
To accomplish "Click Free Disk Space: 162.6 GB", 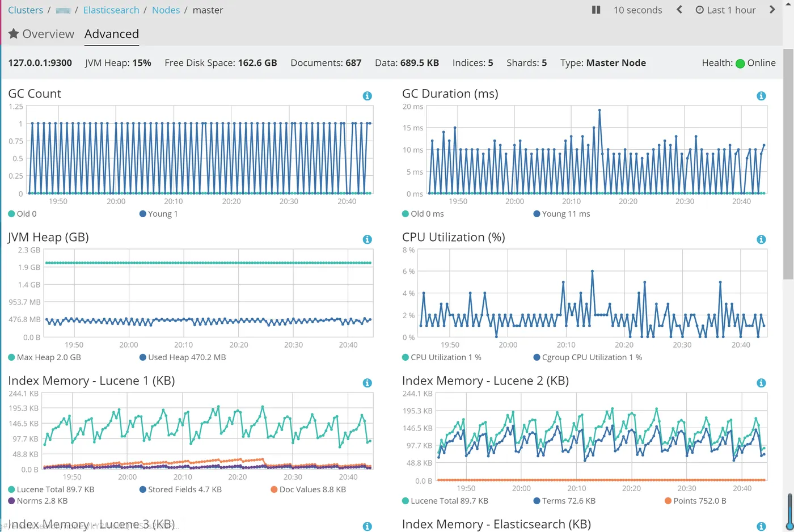I will point(221,63).
